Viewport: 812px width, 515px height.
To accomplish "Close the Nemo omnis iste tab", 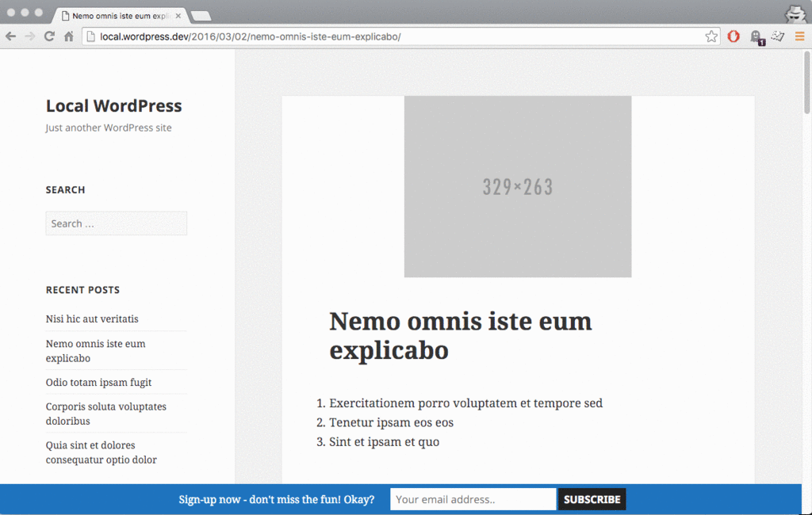I will click(178, 16).
